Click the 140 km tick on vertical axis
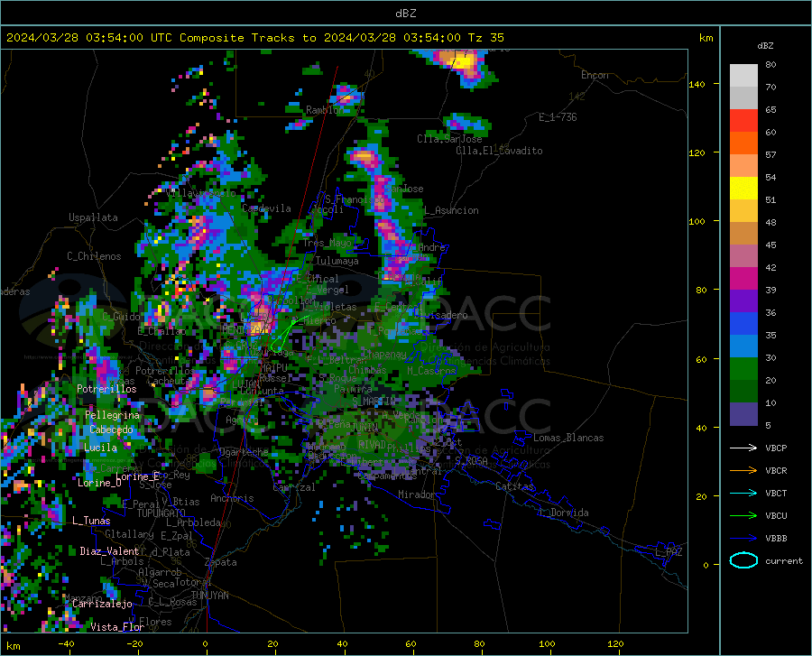812x656 pixels. 697,84
